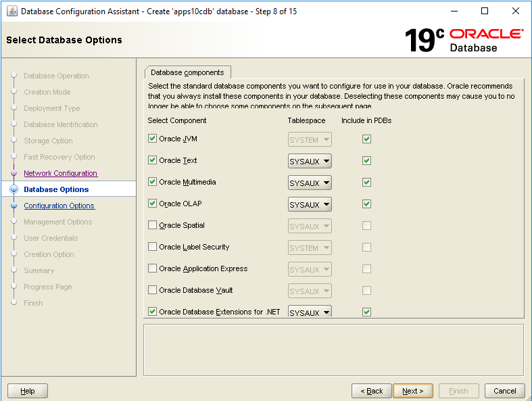Minimize the Database Configuration Assistant window
This screenshot has height=401, width=532.
point(454,11)
